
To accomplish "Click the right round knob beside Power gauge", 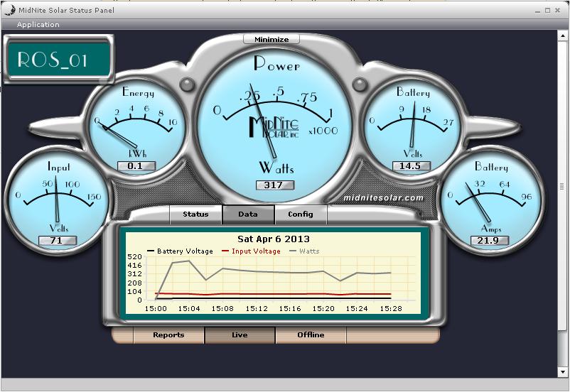I will click(x=360, y=85).
